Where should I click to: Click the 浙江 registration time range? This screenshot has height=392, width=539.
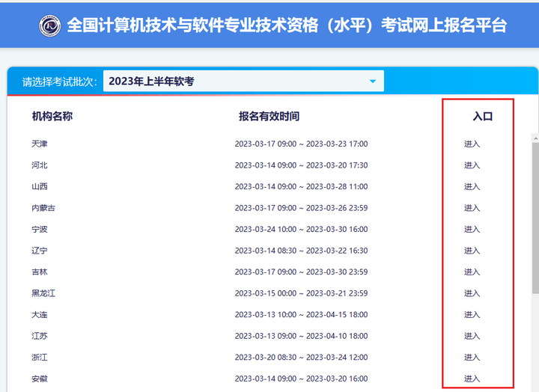coord(302,358)
